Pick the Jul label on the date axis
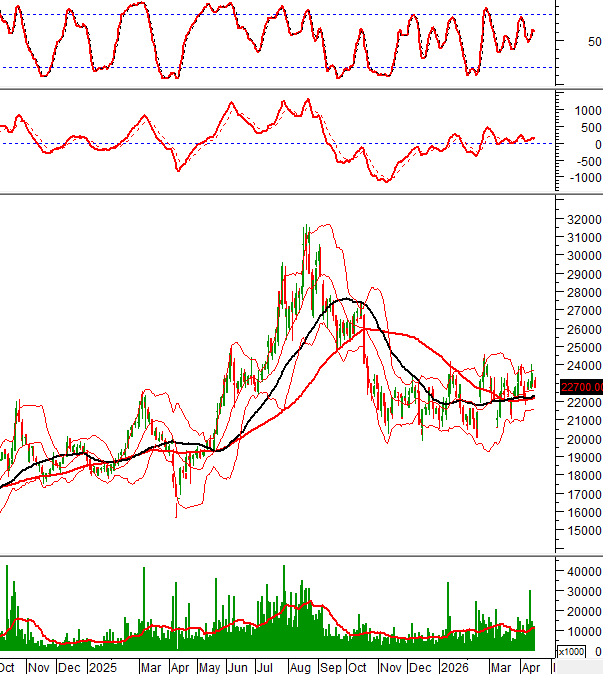Viewport: 603px width, 674px height. pos(269,667)
